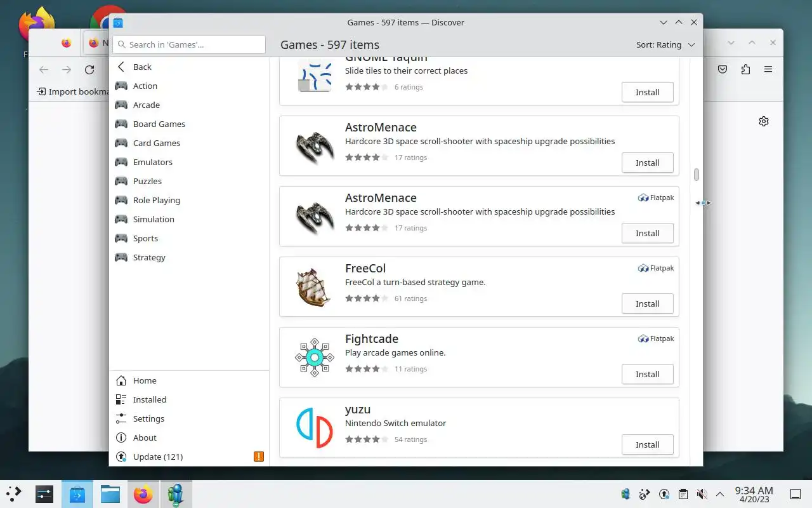Click the GNOME Taquin tile icon
The image size is (812, 508).
click(315, 76)
